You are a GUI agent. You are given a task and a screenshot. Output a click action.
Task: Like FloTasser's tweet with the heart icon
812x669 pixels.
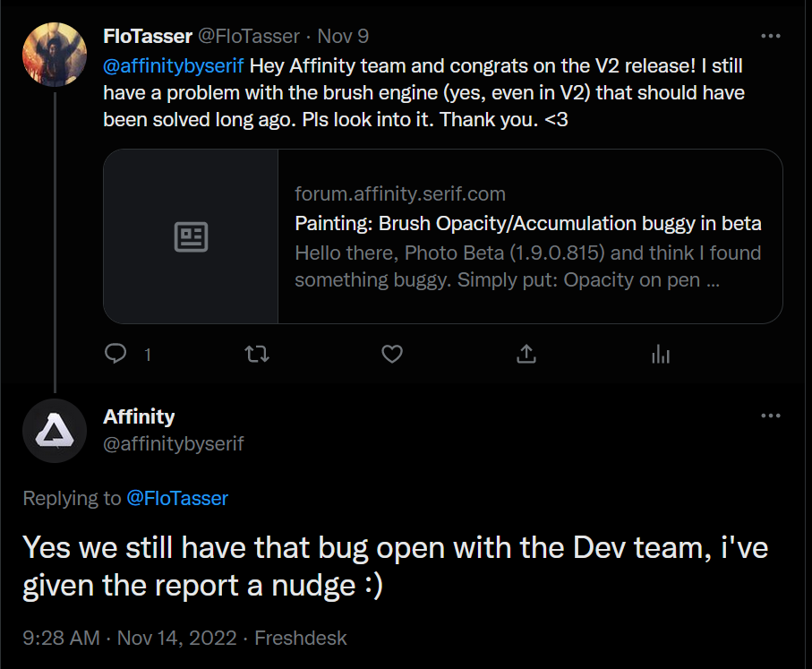tap(392, 354)
